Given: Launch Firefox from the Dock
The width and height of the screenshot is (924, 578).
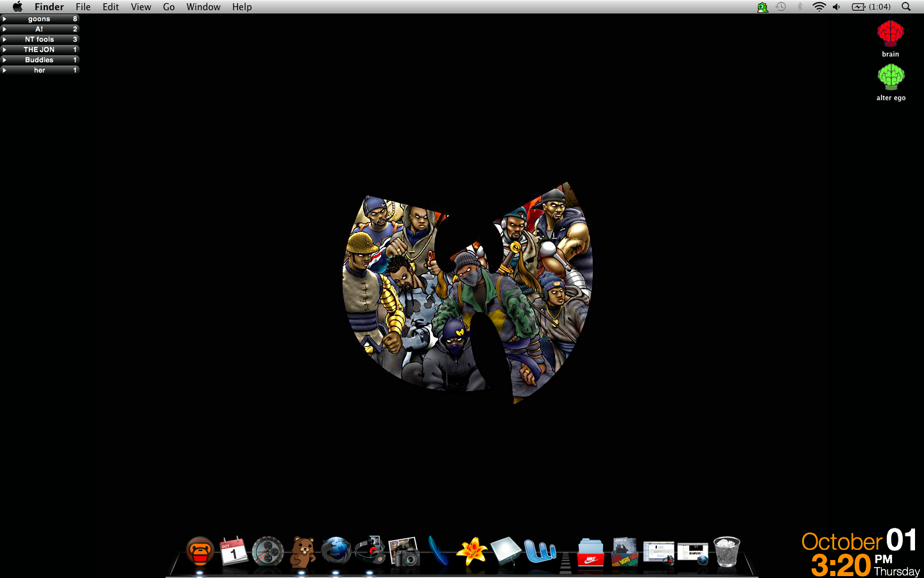Looking at the screenshot, I should 336,551.
